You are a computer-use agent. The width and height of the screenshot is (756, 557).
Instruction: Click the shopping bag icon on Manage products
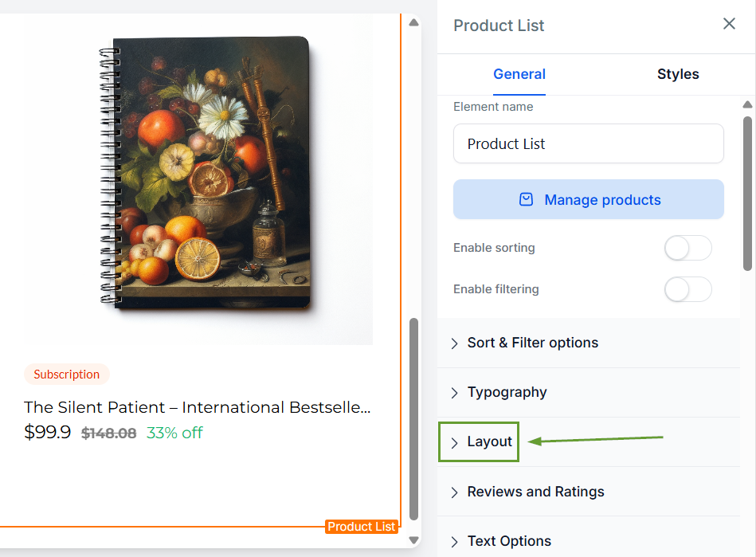point(527,200)
